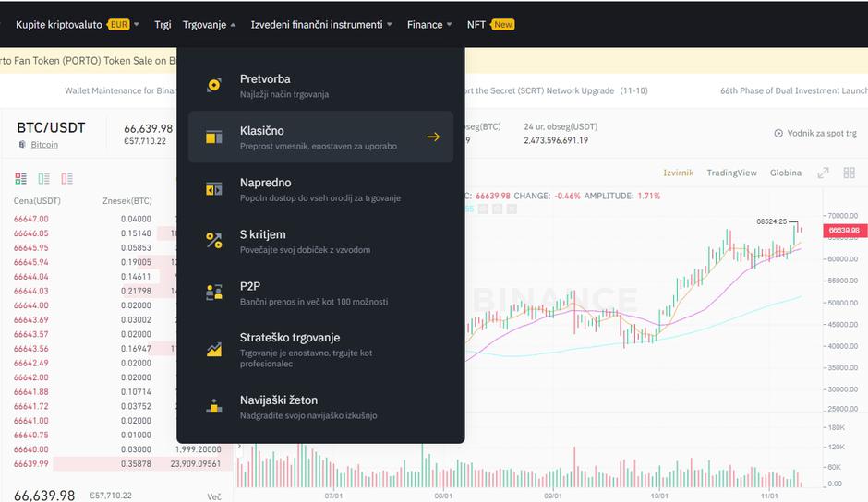The height and width of the screenshot is (502, 868).
Task: Open the Bitcoin info link
Action: pyautogui.click(x=44, y=145)
